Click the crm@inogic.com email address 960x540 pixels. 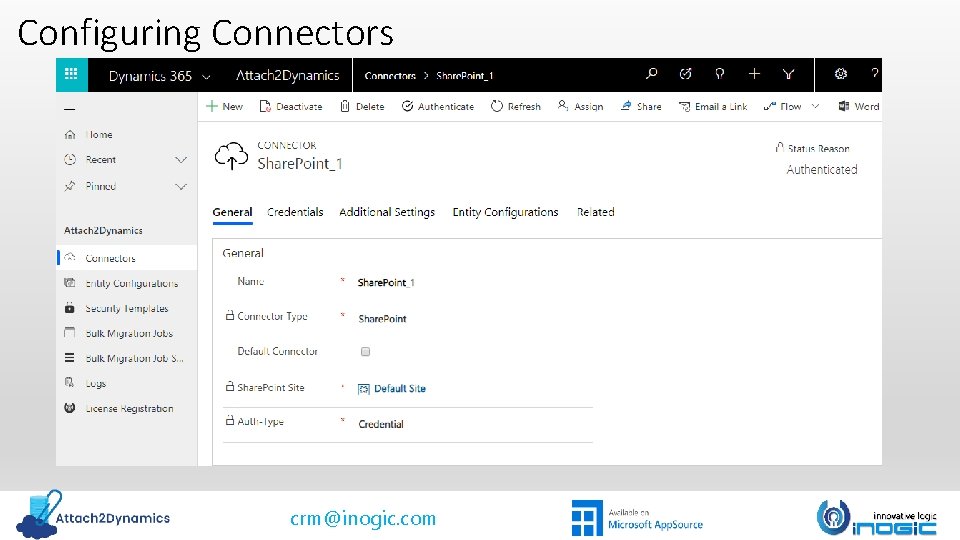363,519
